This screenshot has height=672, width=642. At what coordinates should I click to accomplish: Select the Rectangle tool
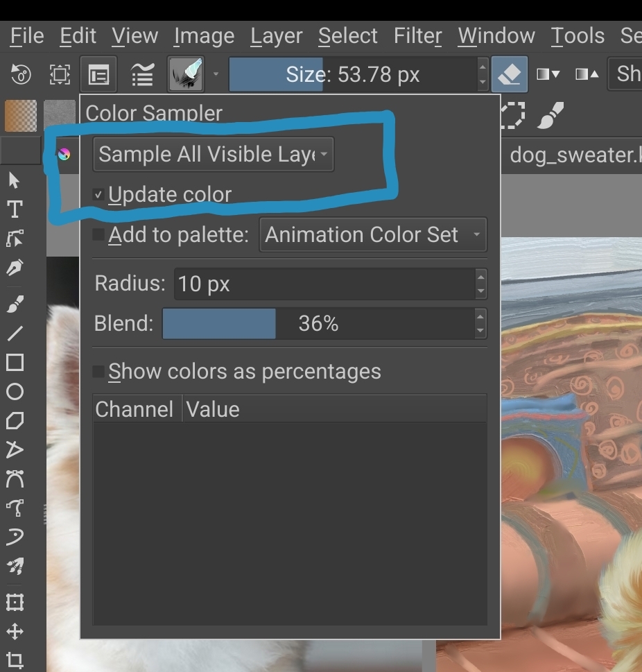(15, 362)
